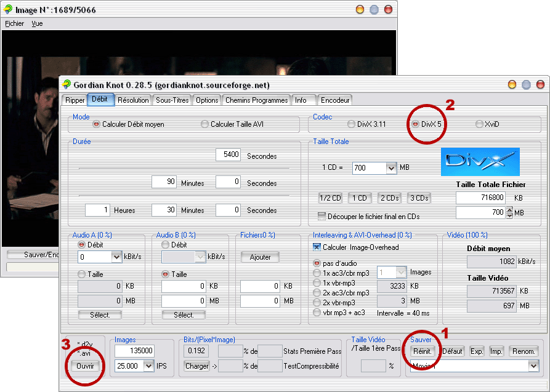Click the 135000 Images count field
This screenshot has height=392, width=550.
(x=134, y=351)
